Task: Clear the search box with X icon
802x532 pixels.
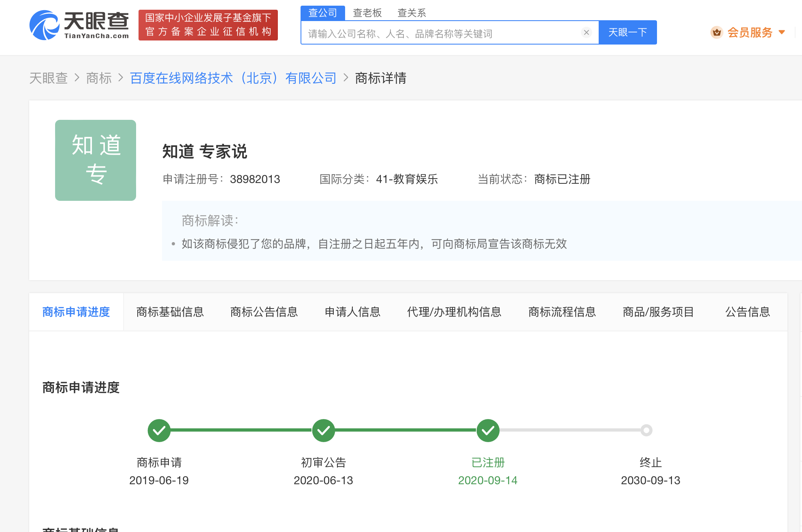Action: pyautogui.click(x=586, y=32)
